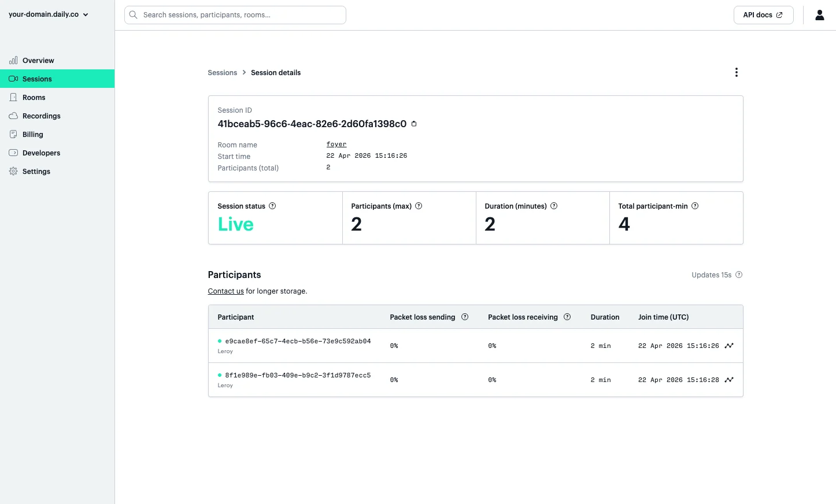Click the Overview bar chart icon
This screenshot has height=504, width=836.
13,60
